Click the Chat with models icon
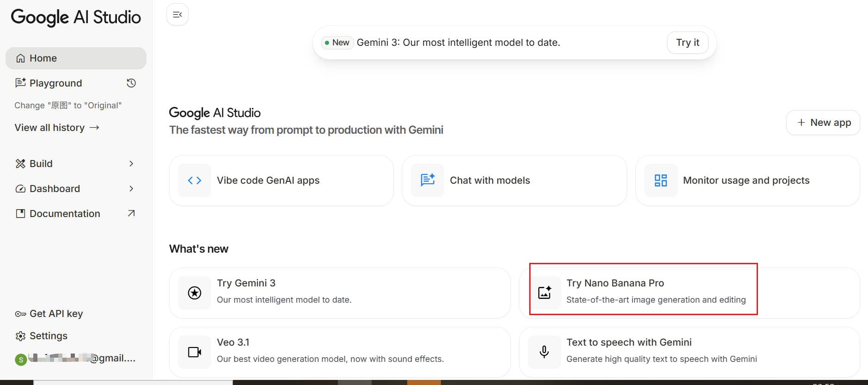The image size is (868, 385). pyautogui.click(x=428, y=180)
